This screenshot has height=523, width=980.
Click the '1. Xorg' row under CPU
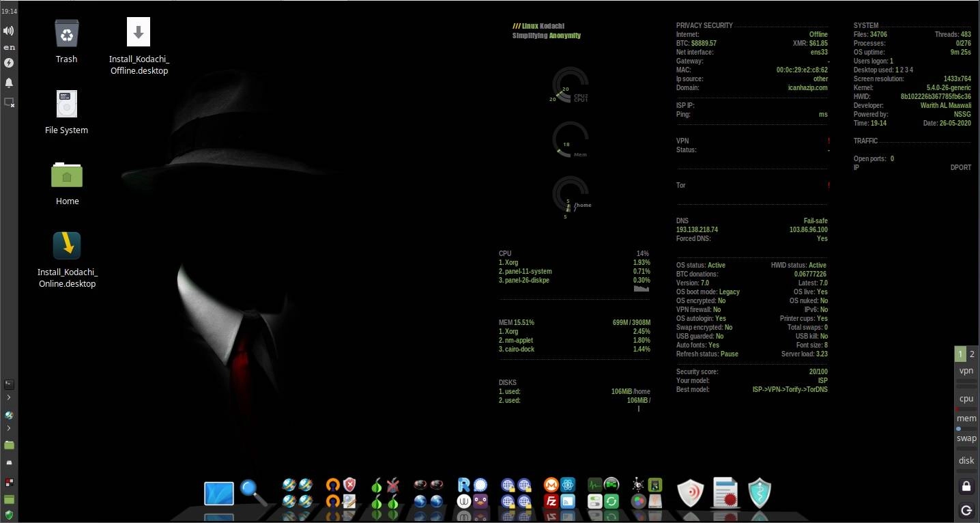(575, 262)
